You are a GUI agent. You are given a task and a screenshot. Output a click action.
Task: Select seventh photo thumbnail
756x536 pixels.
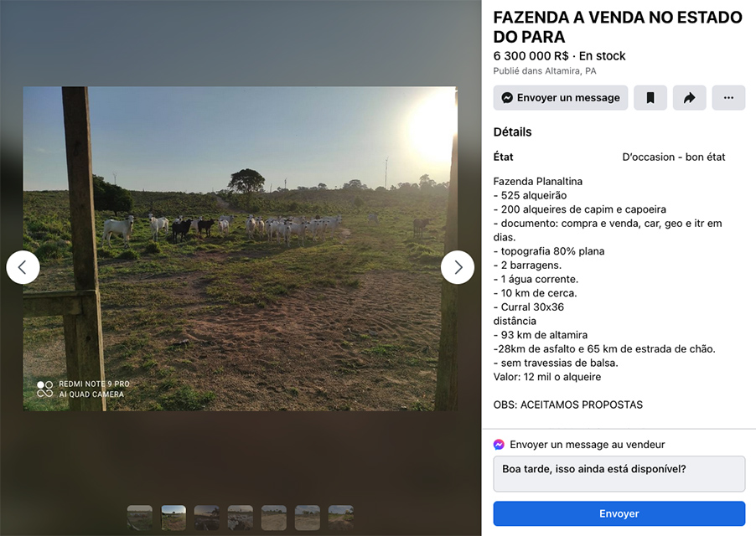pos(341,518)
